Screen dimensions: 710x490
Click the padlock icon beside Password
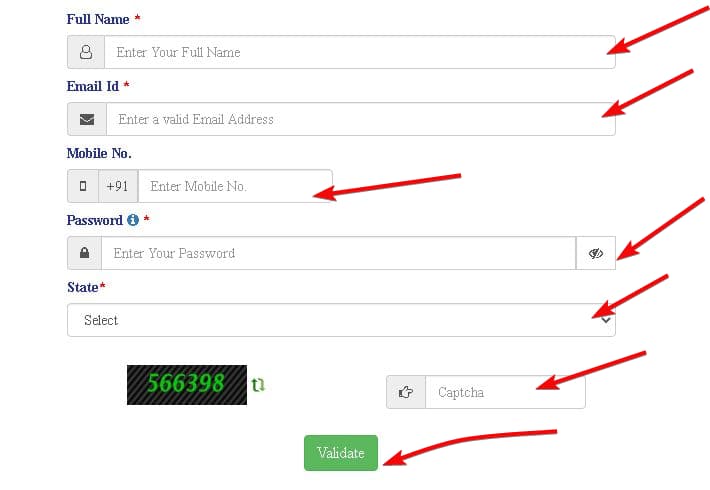(x=84, y=253)
